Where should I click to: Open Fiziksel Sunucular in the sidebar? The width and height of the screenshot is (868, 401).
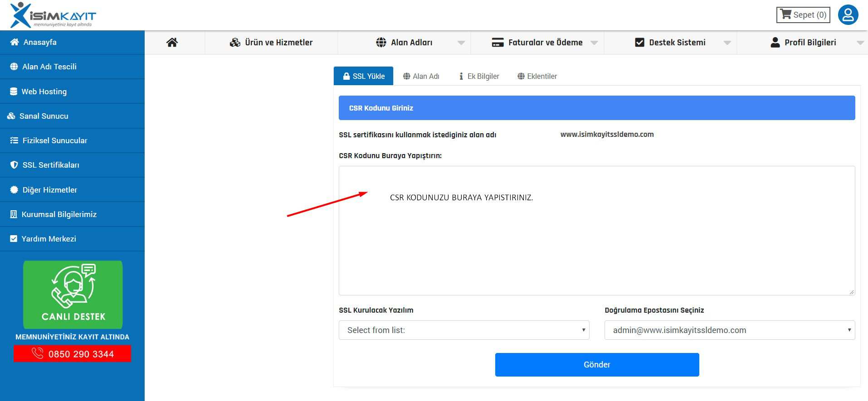(x=72, y=140)
